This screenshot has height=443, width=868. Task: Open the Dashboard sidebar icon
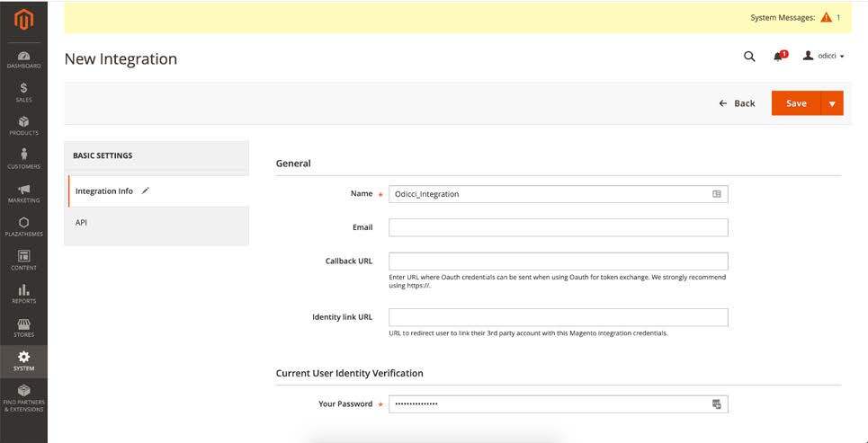point(23,59)
